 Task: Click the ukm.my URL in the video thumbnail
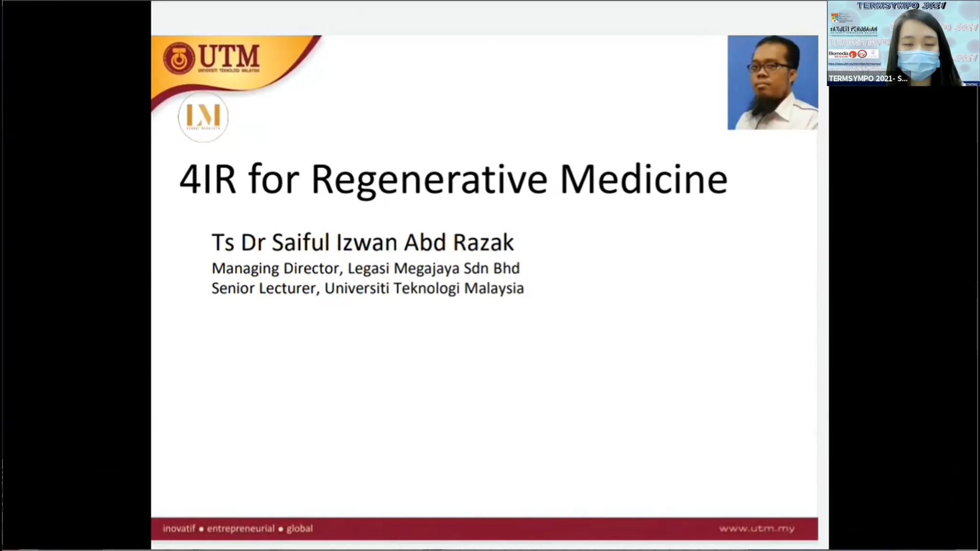tap(854, 64)
